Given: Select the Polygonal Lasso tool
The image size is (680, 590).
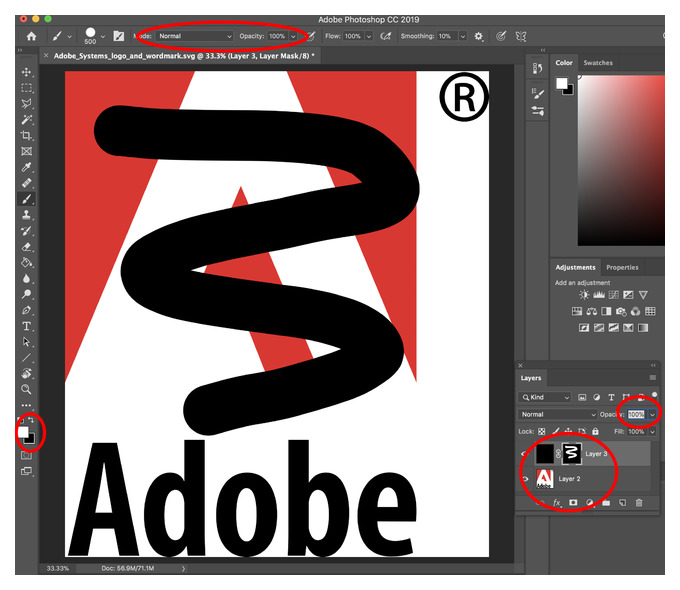Looking at the screenshot, I should tap(26, 104).
